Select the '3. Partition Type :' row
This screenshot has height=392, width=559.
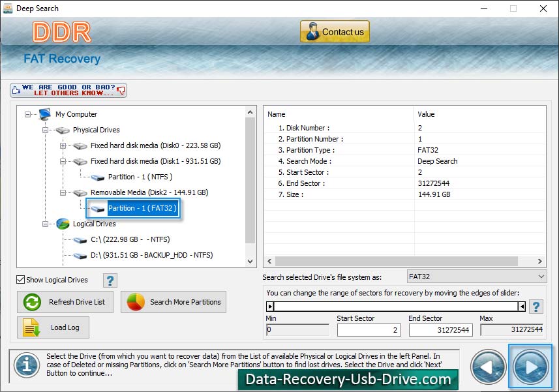[x=404, y=150]
